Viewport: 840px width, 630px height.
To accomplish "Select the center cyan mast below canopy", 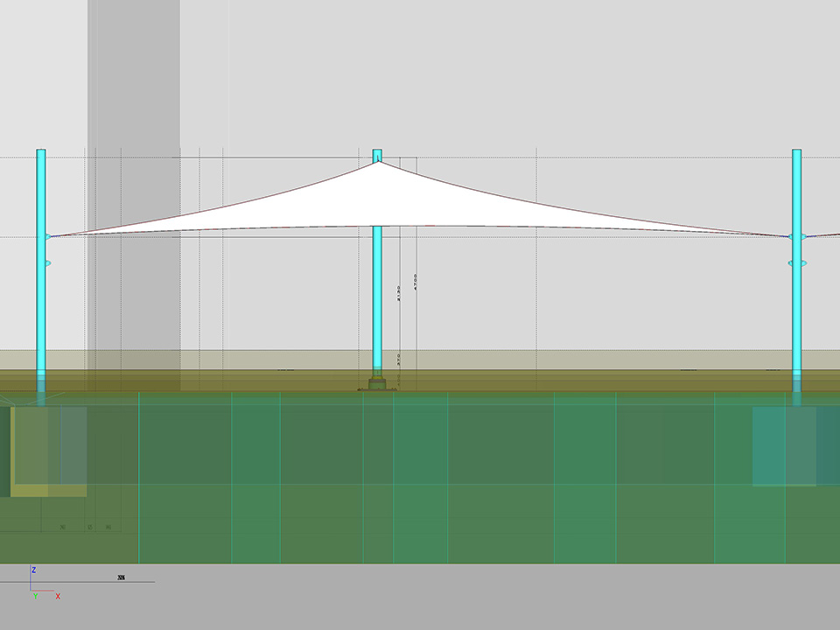I will point(377,297).
